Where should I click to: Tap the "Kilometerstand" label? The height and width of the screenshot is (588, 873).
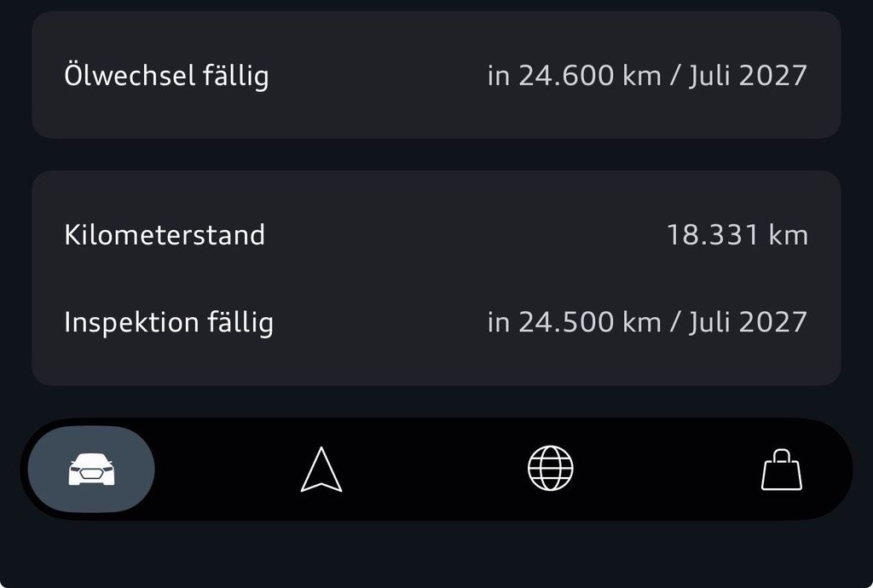[165, 234]
